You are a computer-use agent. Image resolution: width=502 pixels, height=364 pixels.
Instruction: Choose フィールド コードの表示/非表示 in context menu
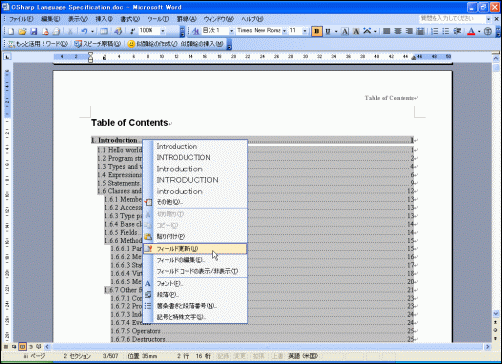point(195,271)
